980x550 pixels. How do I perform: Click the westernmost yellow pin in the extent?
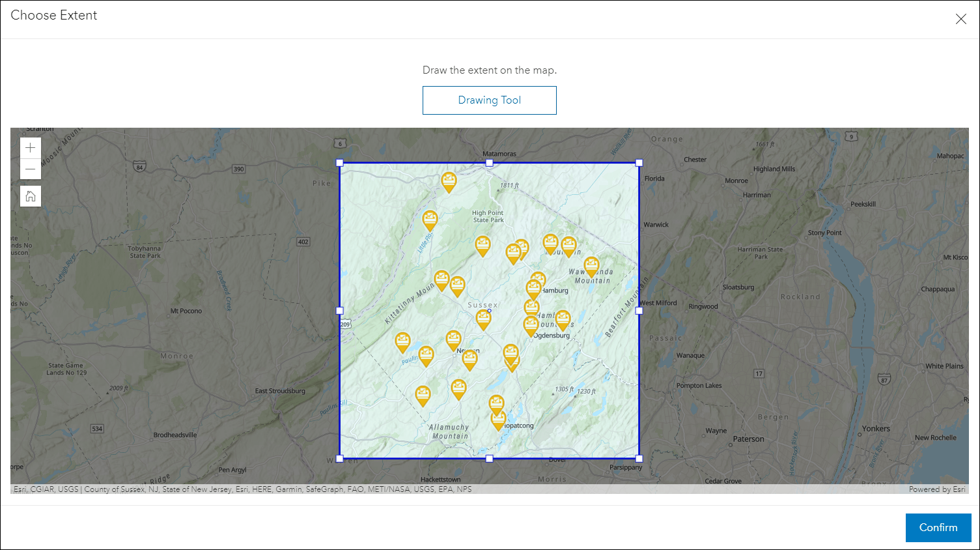tap(402, 342)
